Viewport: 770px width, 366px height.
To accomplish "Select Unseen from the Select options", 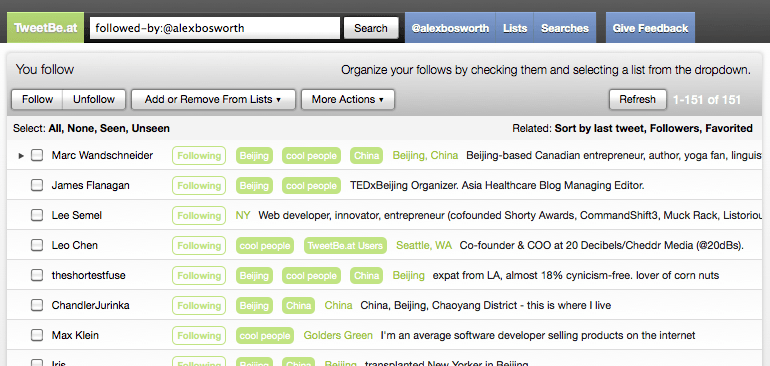I will pos(150,129).
